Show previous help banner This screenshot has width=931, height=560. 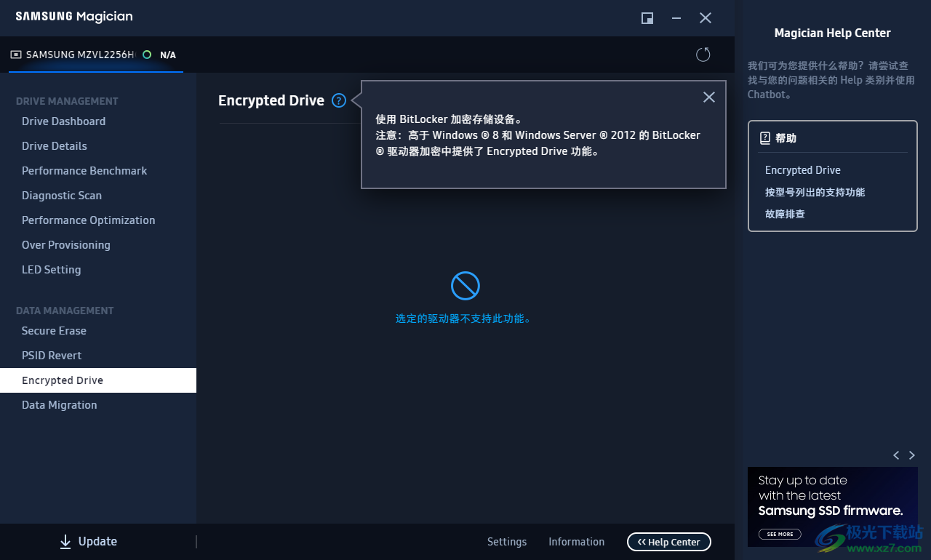pyautogui.click(x=896, y=455)
